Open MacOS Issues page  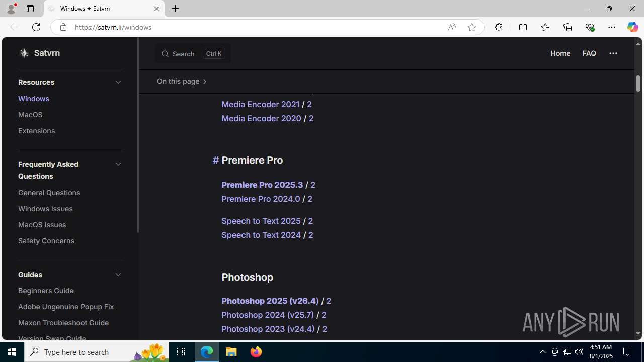42,225
